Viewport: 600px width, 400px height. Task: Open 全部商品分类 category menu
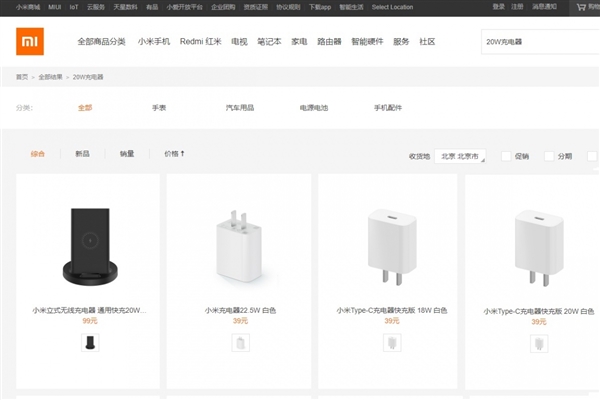pyautogui.click(x=101, y=41)
